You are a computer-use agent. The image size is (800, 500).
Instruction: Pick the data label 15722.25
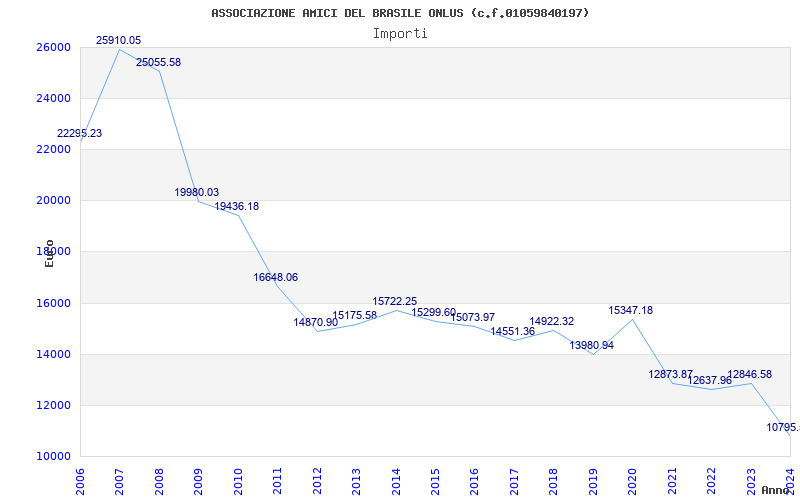tap(394, 302)
